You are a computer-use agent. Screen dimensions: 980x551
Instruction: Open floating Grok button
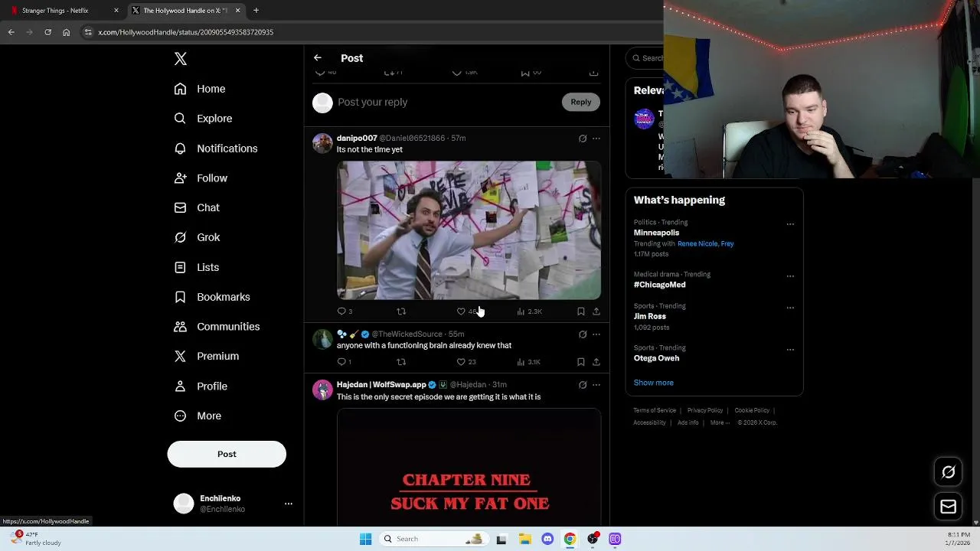pyautogui.click(x=948, y=472)
